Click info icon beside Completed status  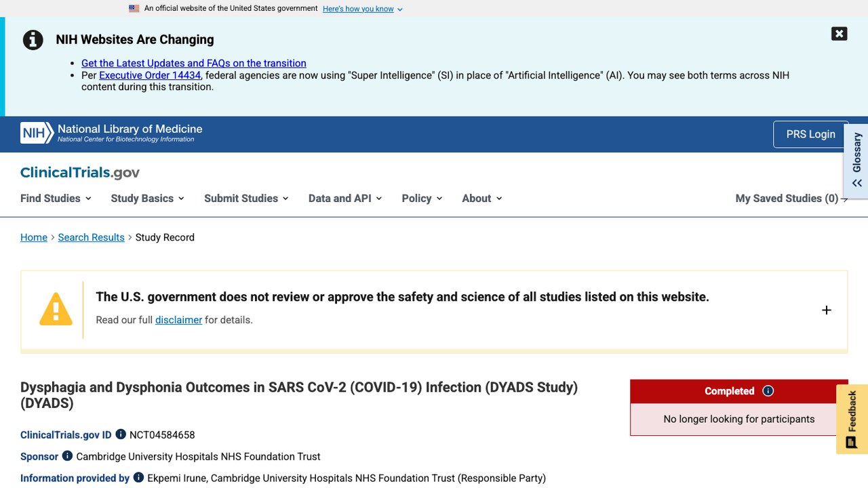pyautogui.click(x=768, y=391)
